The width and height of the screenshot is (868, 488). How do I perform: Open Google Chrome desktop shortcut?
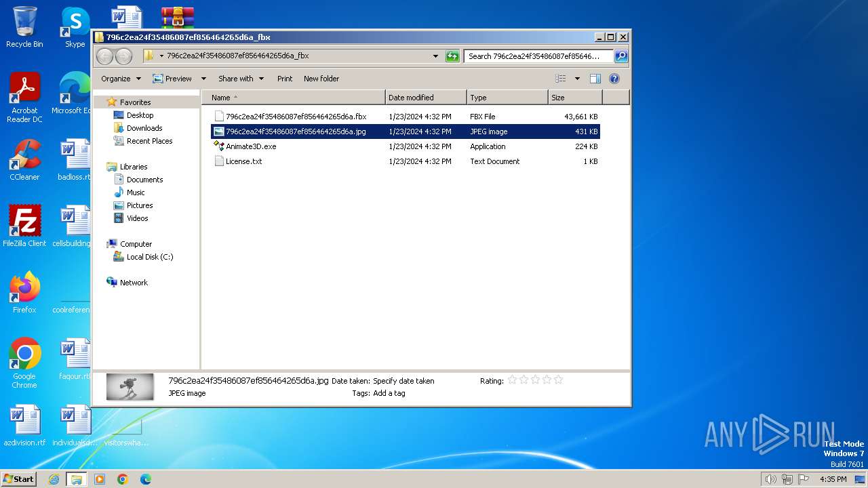[24, 363]
